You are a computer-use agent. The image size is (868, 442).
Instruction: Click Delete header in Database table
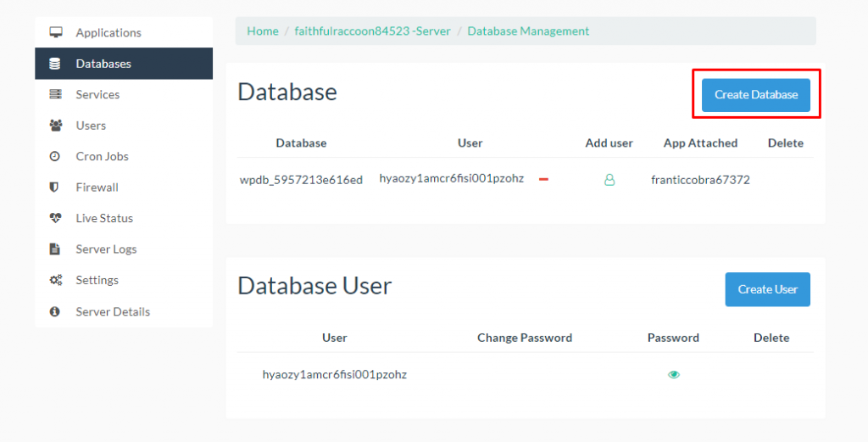click(x=786, y=143)
